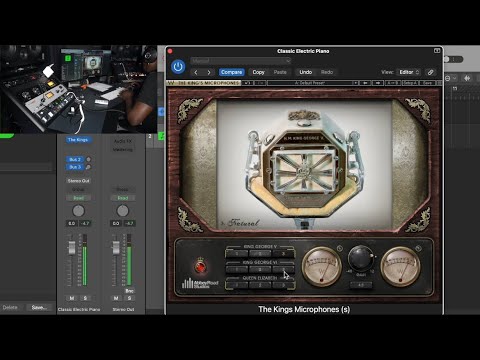Click the Setup A toggle button

(x=410, y=83)
